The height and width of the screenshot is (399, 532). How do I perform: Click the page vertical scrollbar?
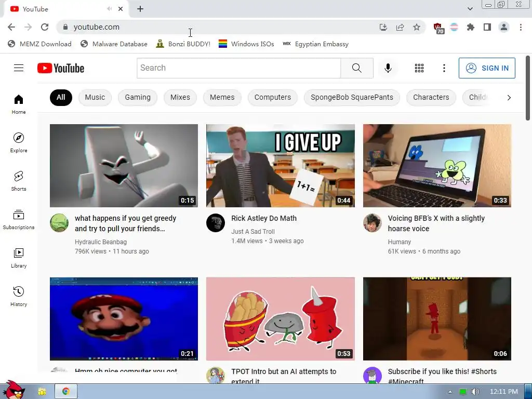click(x=528, y=87)
